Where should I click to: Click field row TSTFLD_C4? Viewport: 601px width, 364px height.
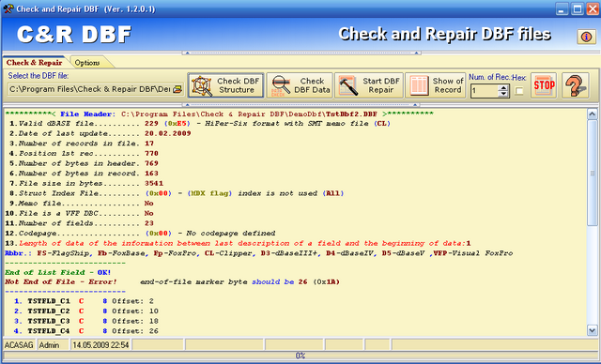pyautogui.click(x=85, y=331)
